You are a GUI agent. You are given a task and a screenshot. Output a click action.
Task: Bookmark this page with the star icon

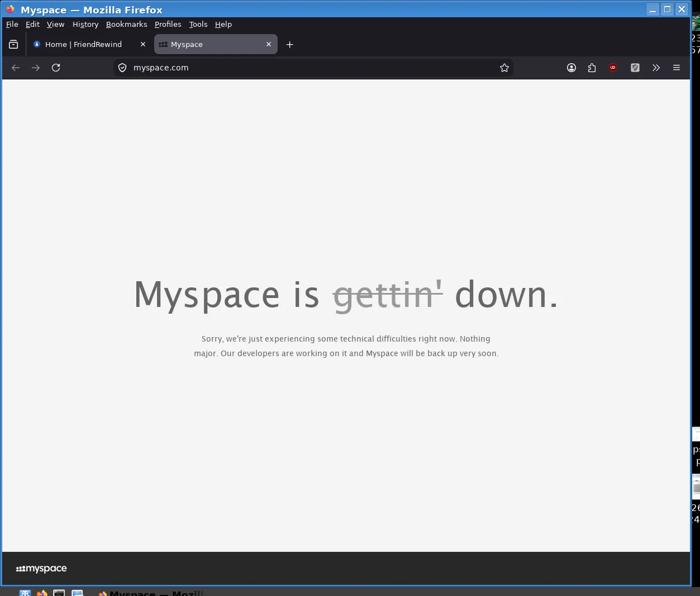(504, 68)
